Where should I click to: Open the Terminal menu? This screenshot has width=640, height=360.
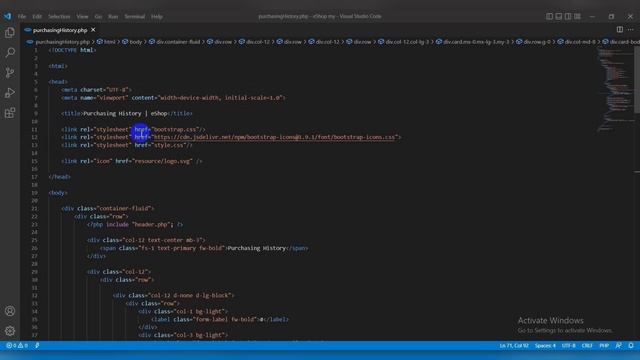[135, 16]
